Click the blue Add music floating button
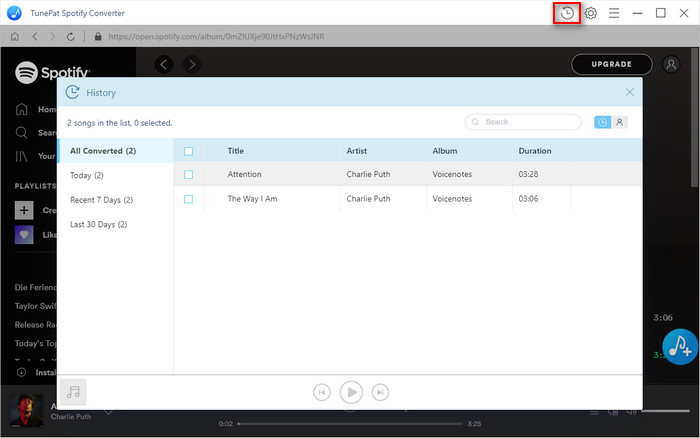Screen dimensions: 700x438 680,346
